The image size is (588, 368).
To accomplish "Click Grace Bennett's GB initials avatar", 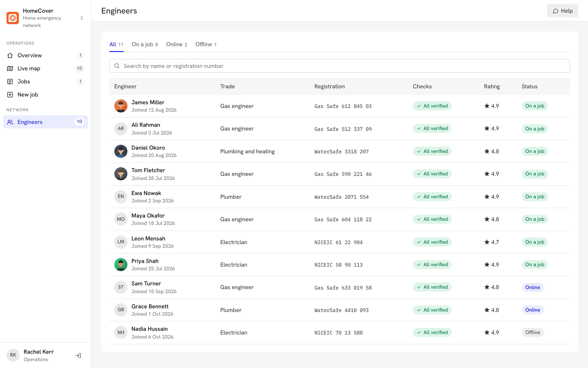I will [x=121, y=310].
